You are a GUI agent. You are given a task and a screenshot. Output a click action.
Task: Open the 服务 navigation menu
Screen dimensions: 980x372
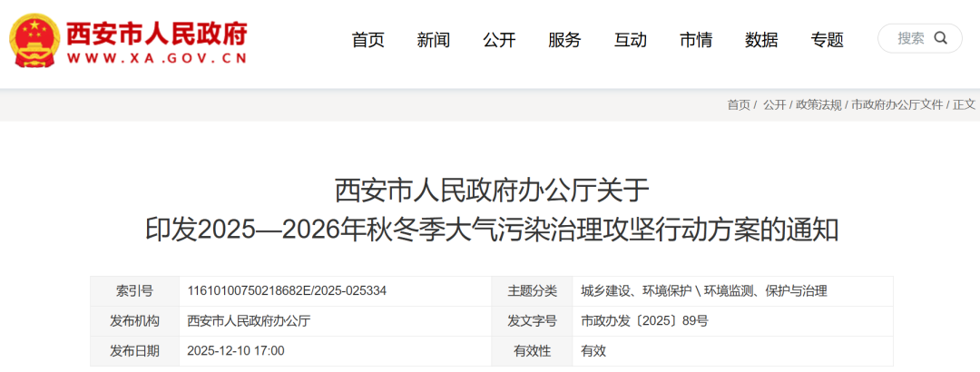pos(565,40)
